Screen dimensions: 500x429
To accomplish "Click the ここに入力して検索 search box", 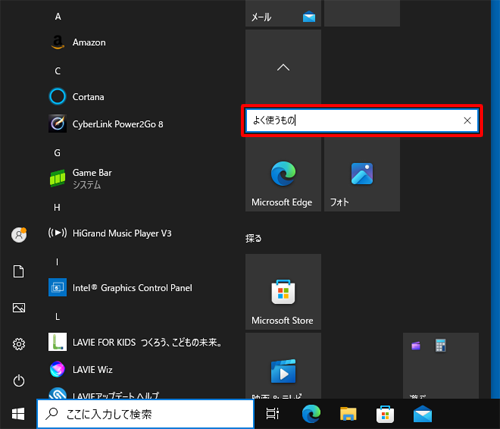I will (x=145, y=414).
